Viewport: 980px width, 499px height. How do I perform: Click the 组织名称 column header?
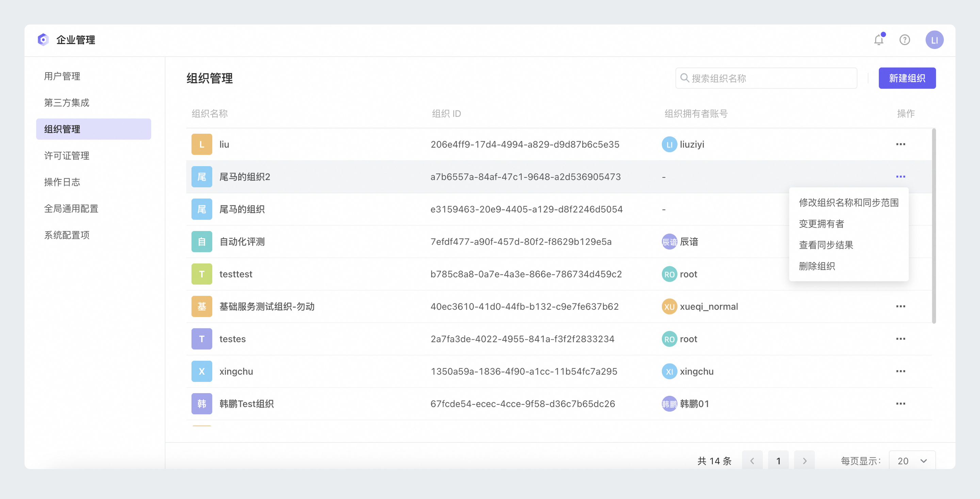[210, 113]
